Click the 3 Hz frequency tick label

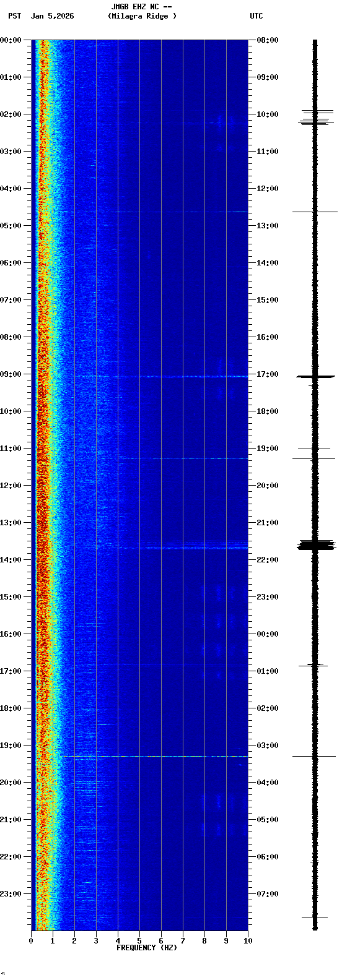coord(96,941)
